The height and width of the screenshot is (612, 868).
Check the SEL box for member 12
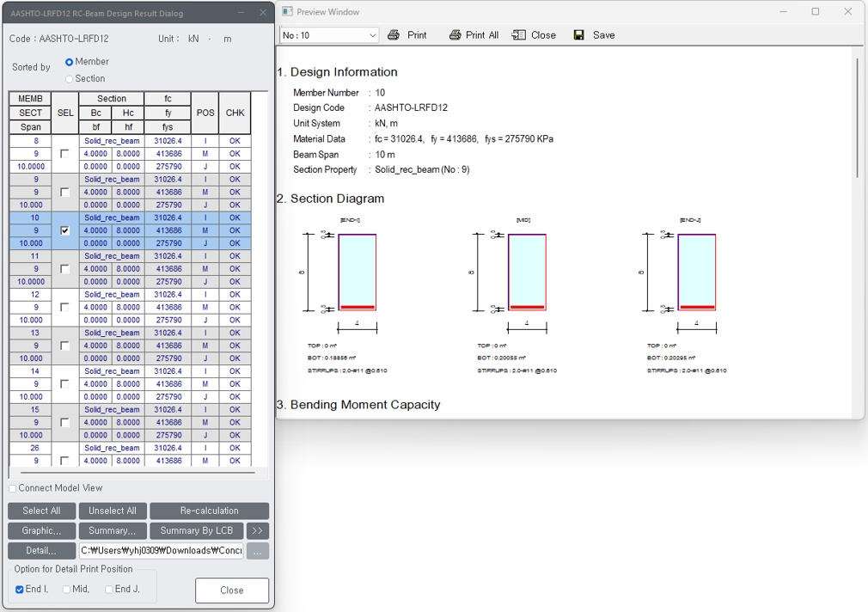(64, 307)
